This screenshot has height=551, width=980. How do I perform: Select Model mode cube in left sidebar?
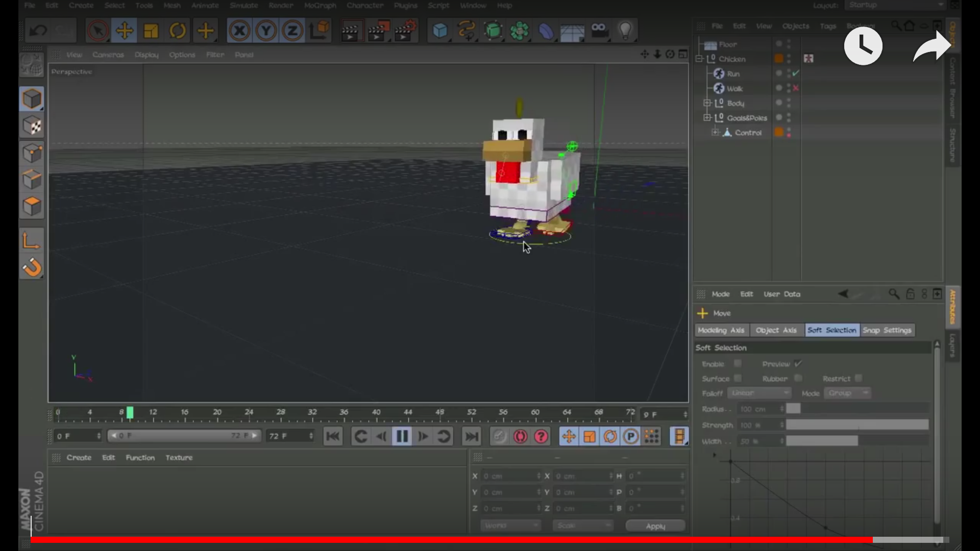click(x=32, y=99)
